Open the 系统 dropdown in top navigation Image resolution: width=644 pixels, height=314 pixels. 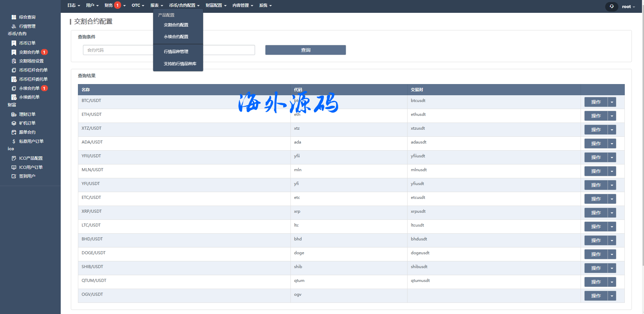click(x=265, y=5)
